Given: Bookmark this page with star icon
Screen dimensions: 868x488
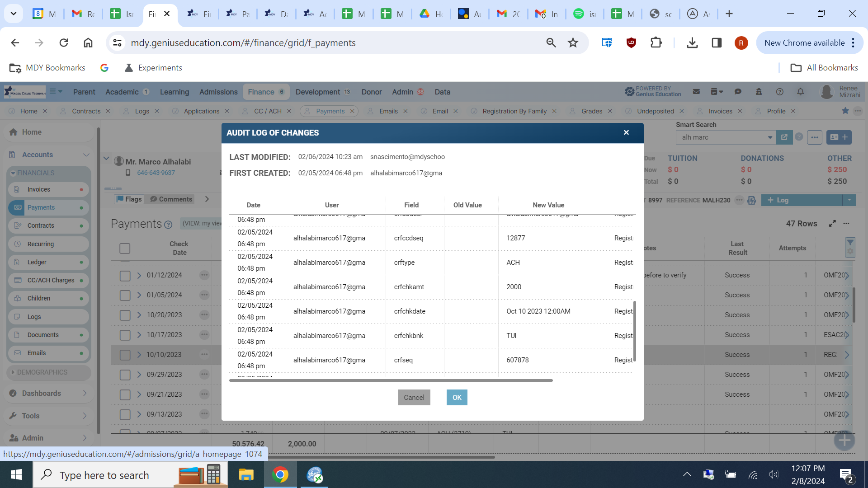Looking at the screenshot, I should (x=573, y=43).
